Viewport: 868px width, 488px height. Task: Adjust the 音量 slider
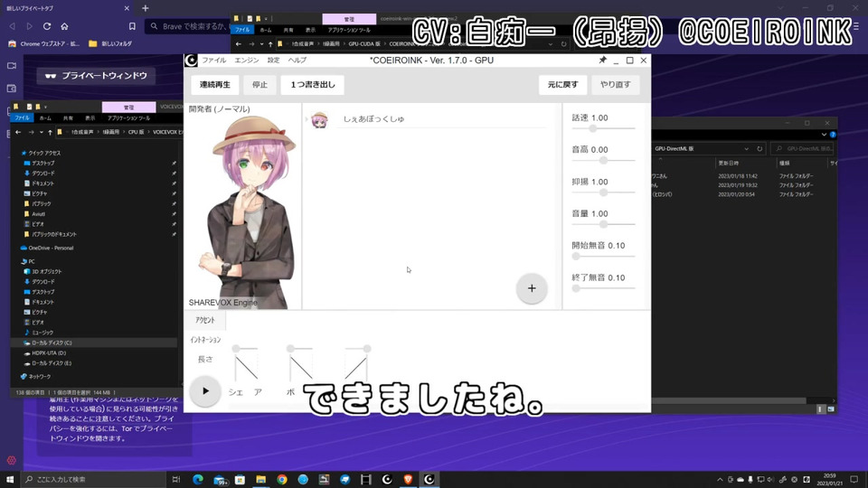(603, 225)
